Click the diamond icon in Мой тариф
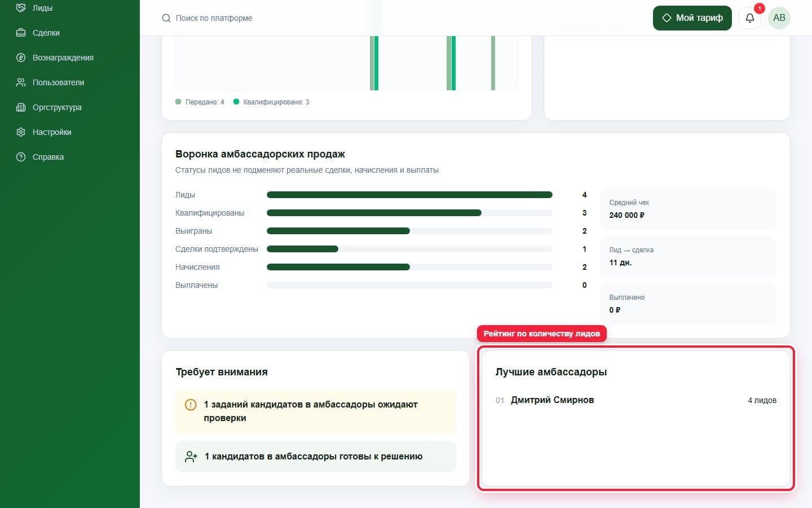 coord(667,18)
